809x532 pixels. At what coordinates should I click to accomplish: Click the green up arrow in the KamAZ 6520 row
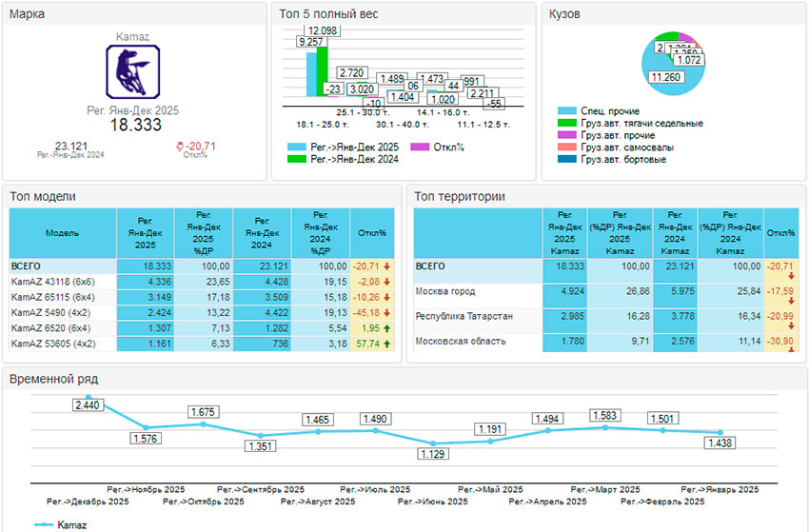[x=386, y=328]
